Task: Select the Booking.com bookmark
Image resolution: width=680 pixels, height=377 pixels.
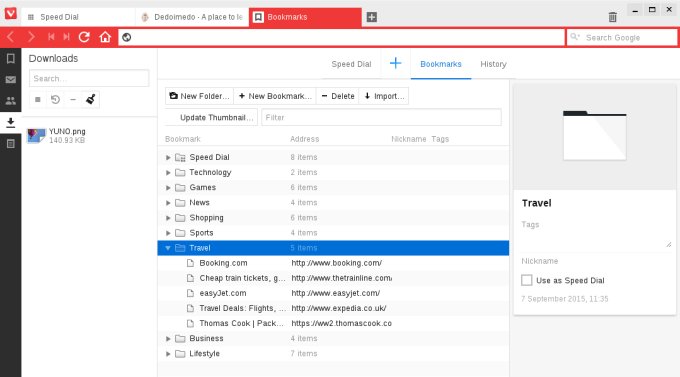Action: tap(333, 263)
